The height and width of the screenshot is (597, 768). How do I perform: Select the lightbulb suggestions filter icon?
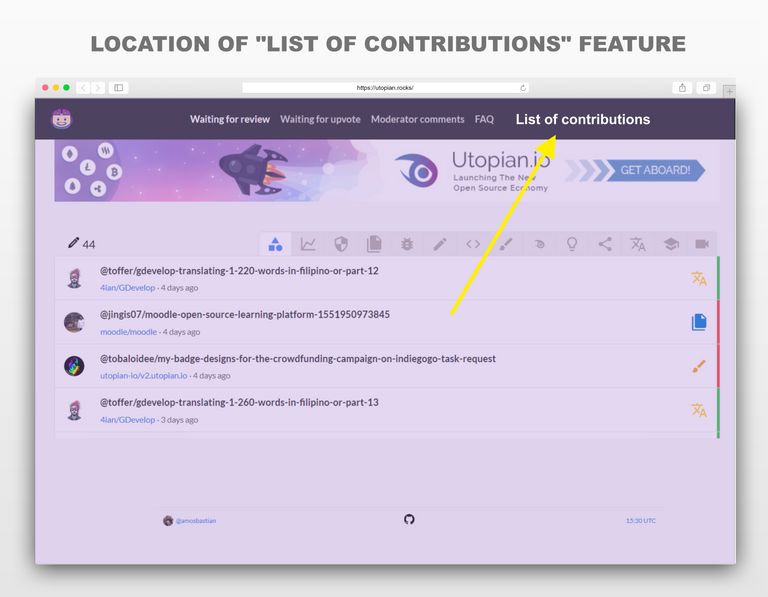(572, 244)
